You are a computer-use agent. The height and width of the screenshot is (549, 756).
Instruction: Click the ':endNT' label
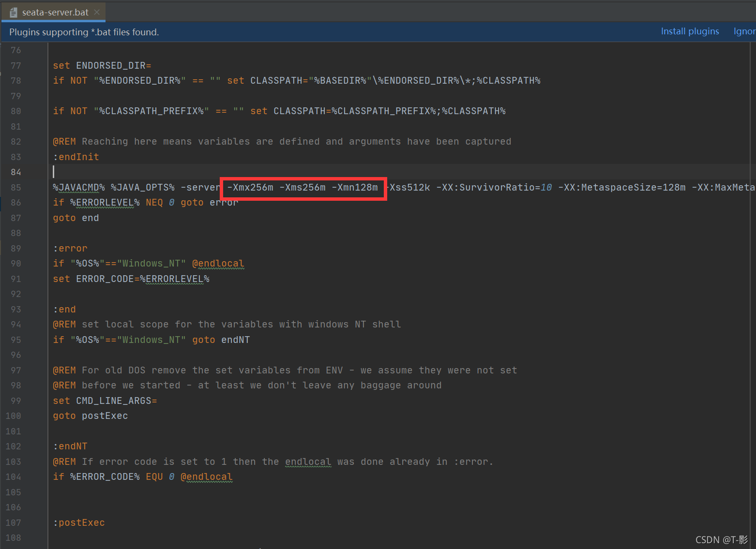tap(70, 446)
